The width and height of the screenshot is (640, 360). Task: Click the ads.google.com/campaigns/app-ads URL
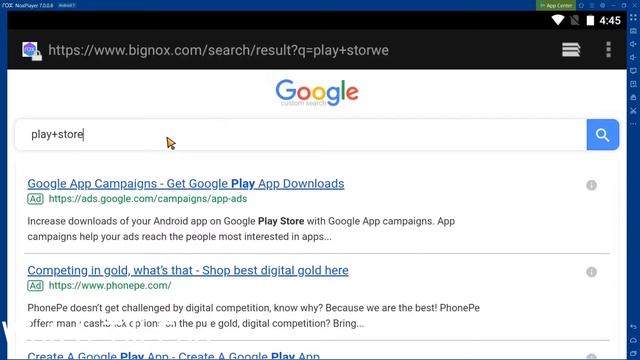148,199
